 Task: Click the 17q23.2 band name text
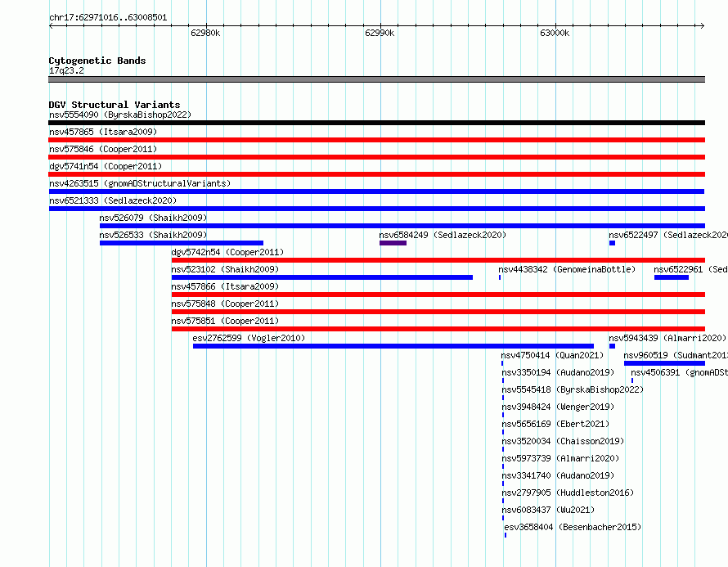pos(66,70)
